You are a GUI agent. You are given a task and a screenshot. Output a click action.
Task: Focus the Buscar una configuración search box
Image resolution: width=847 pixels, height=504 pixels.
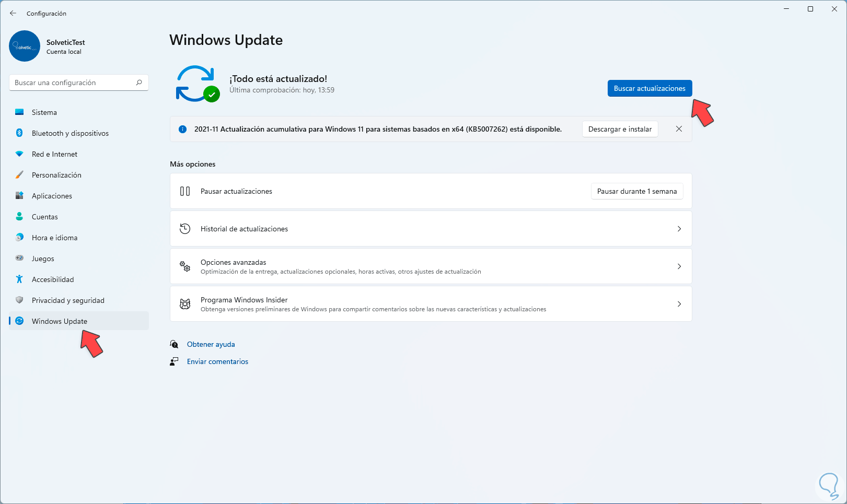coord(79,83)
